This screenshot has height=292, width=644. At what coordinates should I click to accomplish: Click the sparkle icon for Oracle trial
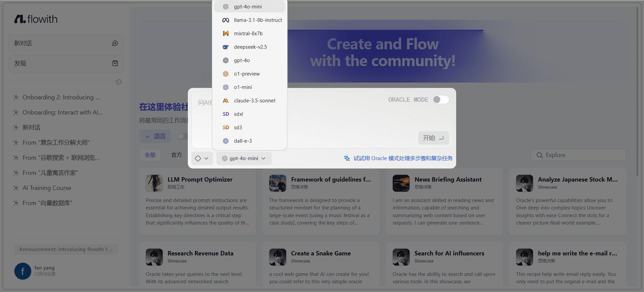coord(347,158)
